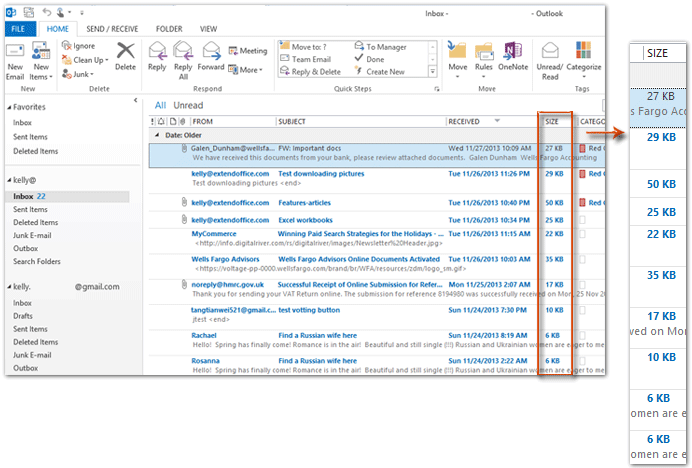This screenshot has width=692, height=468.
Task: Show All messages filter
Action: (x=160, y=105)
